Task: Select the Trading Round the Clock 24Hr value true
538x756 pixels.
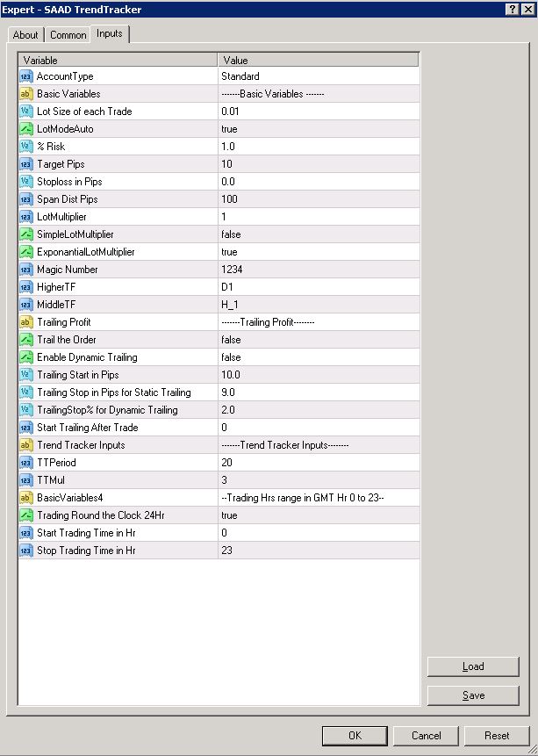Action: (x=229, y=515)
